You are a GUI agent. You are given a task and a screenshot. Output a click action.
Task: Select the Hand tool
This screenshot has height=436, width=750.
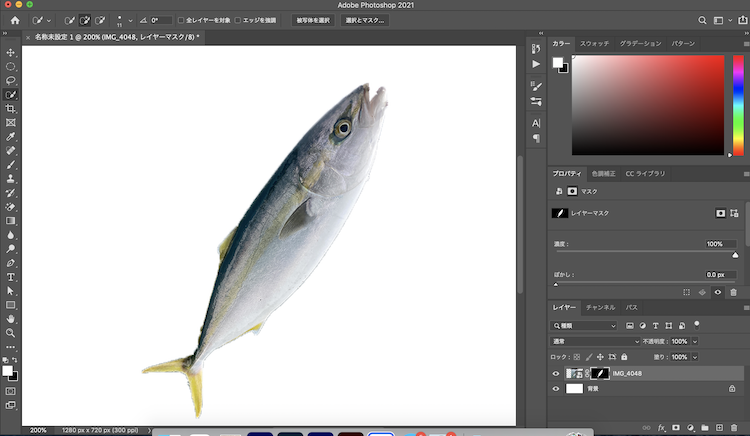click(x=11, y=319)
